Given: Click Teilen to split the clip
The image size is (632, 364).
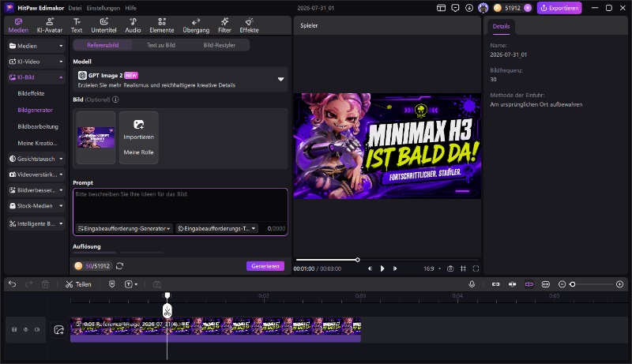Looking at the screenshot, I should point(78,284).
